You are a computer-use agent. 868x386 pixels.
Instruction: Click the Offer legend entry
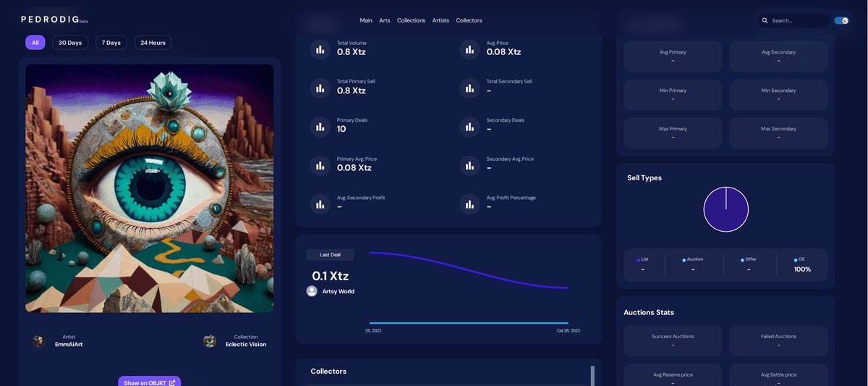pos(749,264)
